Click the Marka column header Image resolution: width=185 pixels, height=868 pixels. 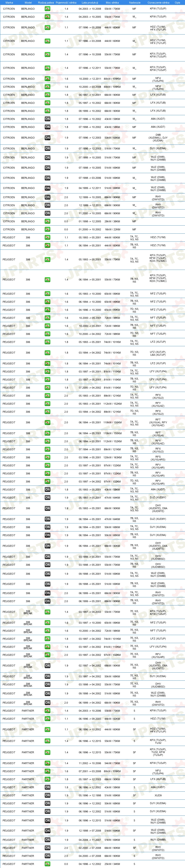(9, 2)
